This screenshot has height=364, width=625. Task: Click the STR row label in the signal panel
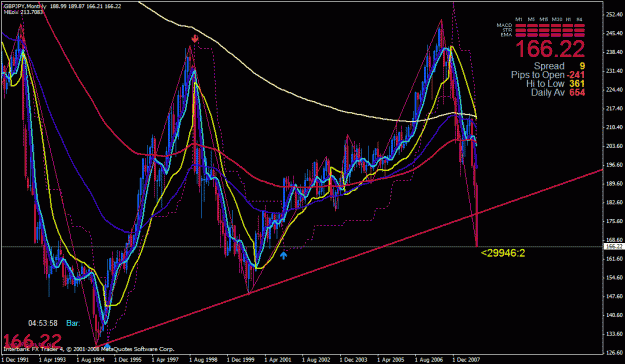click(x=507, y=30)
